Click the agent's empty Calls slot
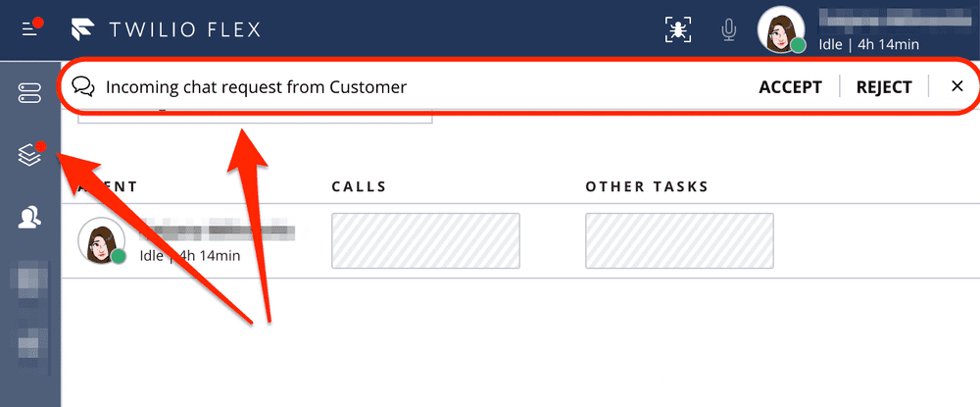The image size is (980, 407). [425, 240]
